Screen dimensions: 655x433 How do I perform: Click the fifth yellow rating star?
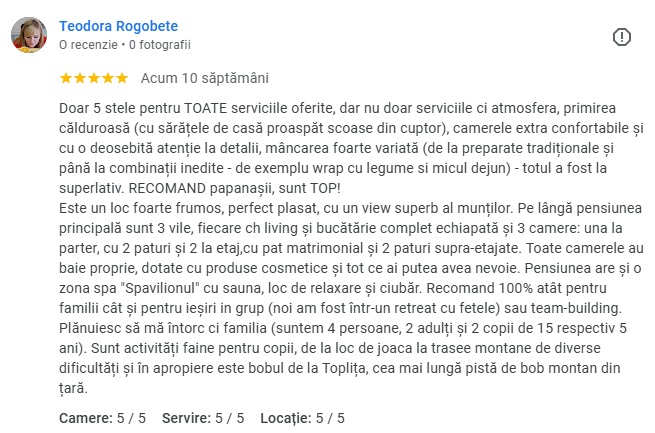122,77
